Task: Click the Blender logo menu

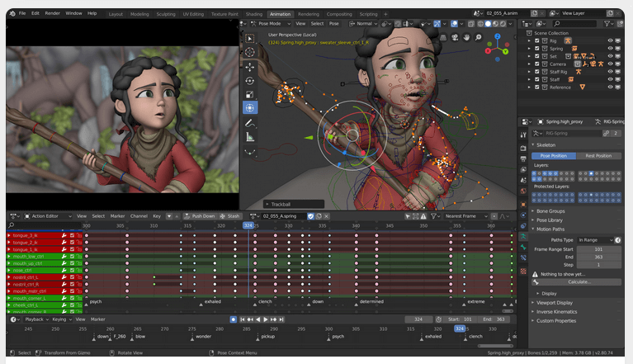Action: pos(12,13)
